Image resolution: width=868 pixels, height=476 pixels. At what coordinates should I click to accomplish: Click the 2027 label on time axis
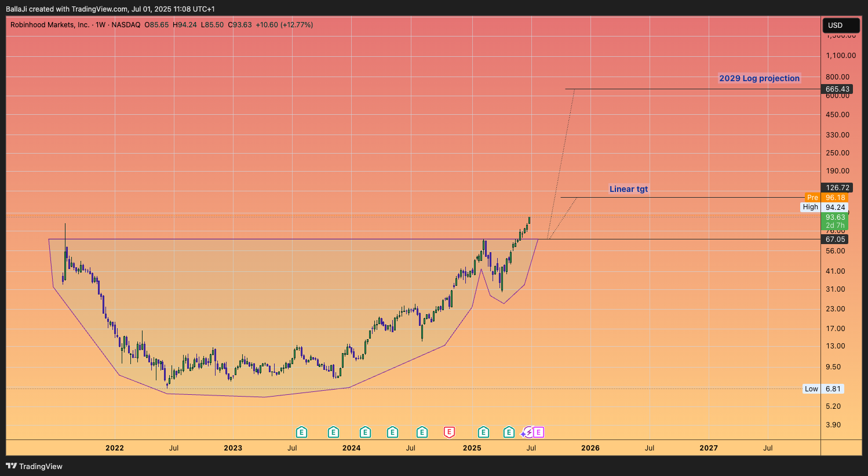(709, 448)
